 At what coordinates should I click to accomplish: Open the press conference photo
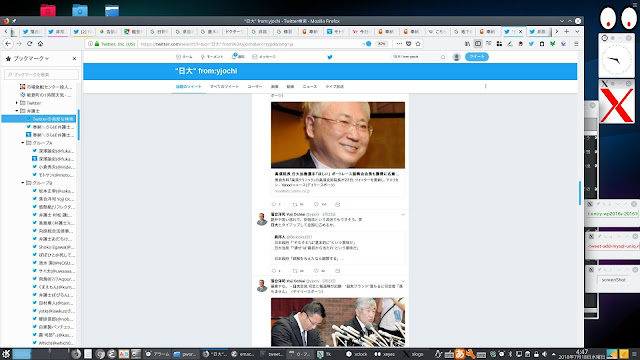click(338, 322)
